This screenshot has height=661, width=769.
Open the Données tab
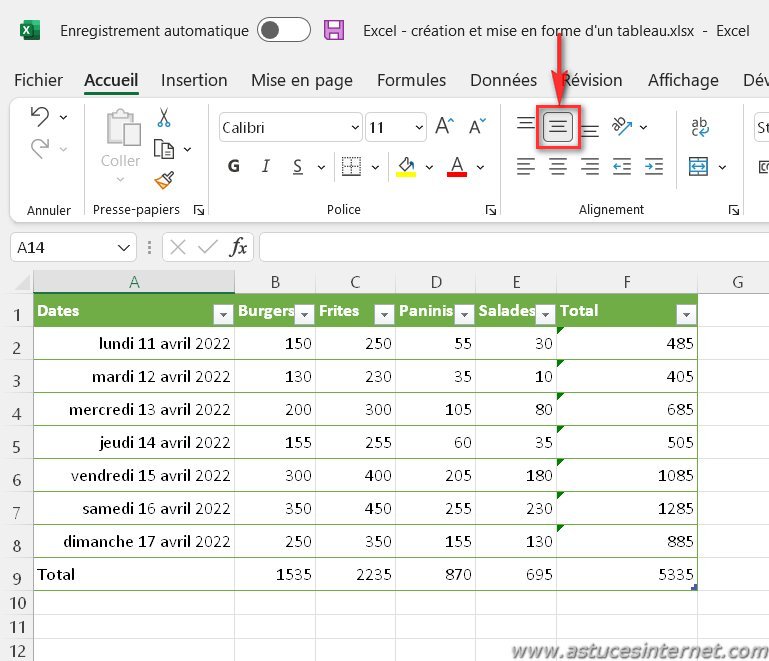(x=503, y=80)
